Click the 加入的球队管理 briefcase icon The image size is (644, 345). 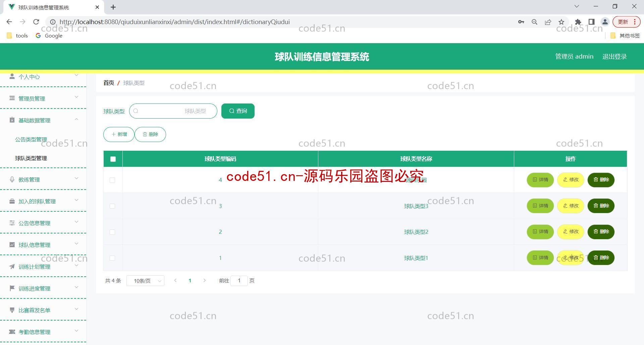point(12,201)
